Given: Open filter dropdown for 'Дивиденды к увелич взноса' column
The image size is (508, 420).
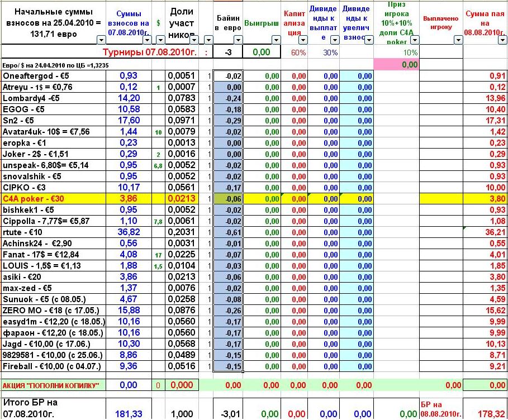Looking at the screenshot, I should (x=369, y=40).
